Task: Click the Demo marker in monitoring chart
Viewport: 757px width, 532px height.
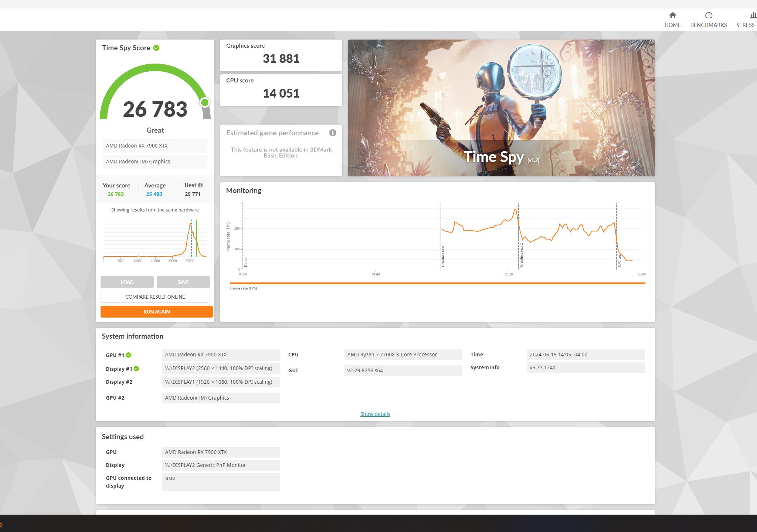Action: pyautogui.click(x=245, y=262)
